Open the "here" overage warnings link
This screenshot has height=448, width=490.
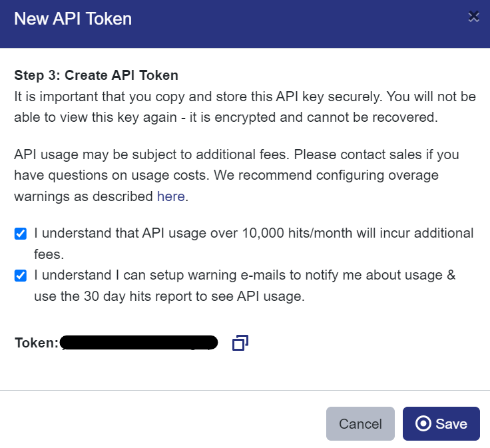click(x=171, y=196)
